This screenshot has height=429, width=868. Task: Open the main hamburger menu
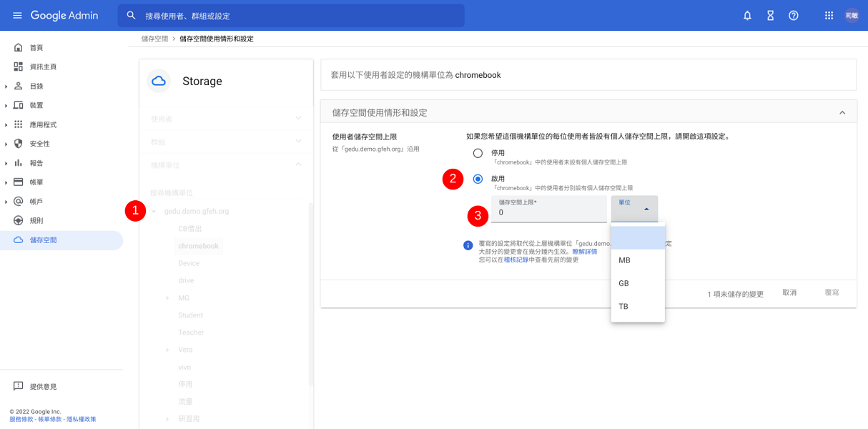[x=17, y=16]
